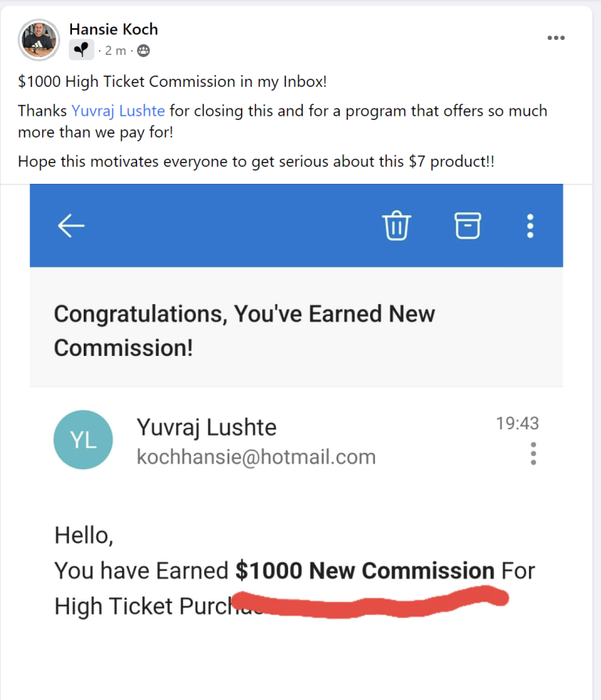Click the post audience icon beside the timestamp
This screenshot has height=700, width=601.
[142, 51]
